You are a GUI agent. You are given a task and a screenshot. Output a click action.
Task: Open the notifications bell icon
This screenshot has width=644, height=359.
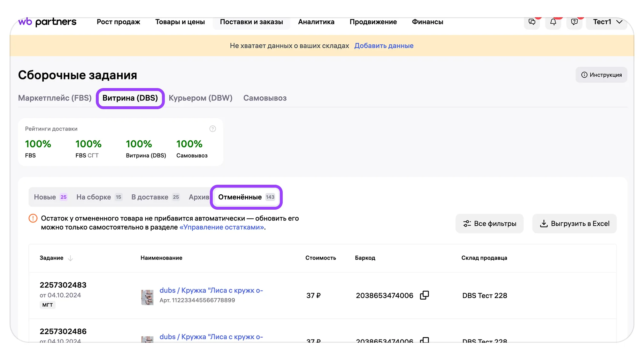coord(553,22)
